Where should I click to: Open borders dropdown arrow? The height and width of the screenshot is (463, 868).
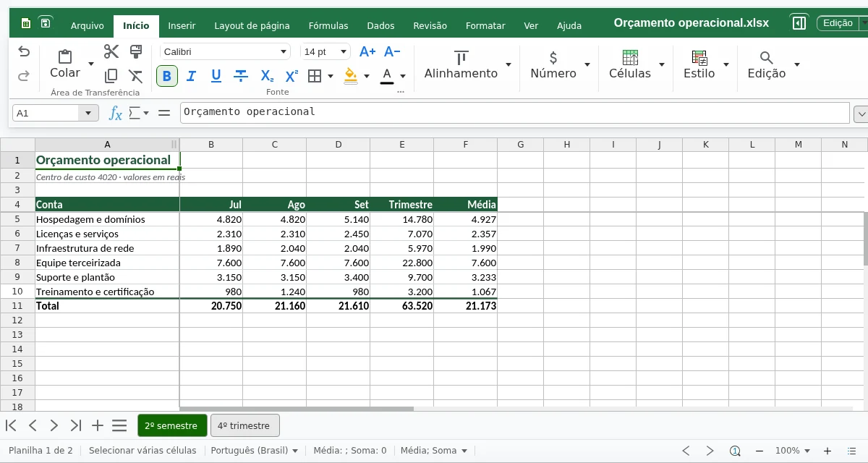(331, 75)
